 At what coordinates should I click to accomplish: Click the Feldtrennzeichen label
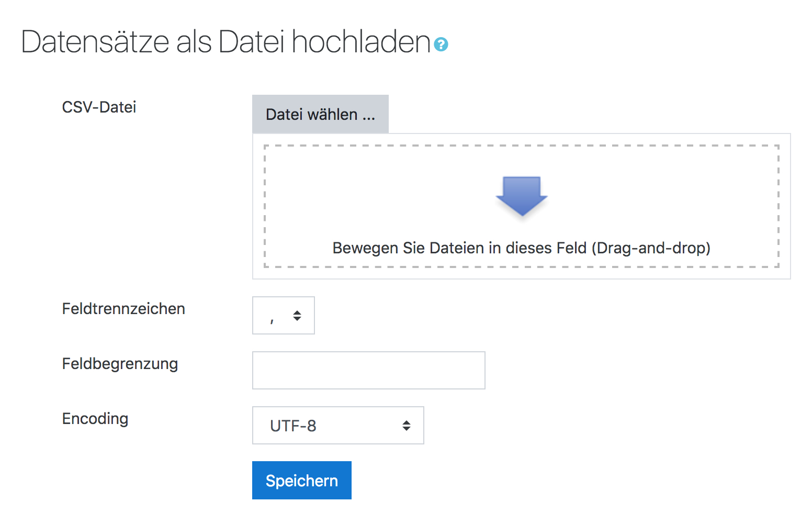[123, 309]
